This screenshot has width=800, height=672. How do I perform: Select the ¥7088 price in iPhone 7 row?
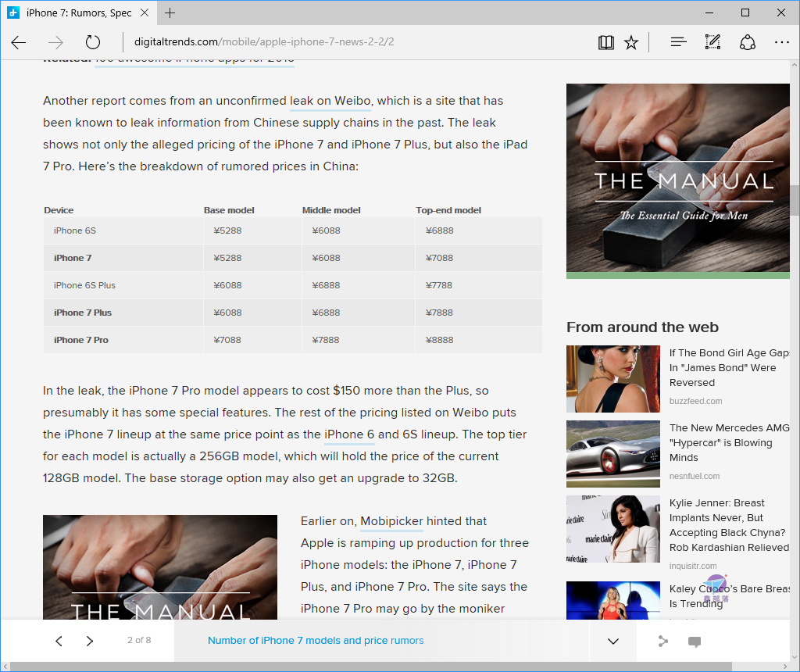coord(479,258)
